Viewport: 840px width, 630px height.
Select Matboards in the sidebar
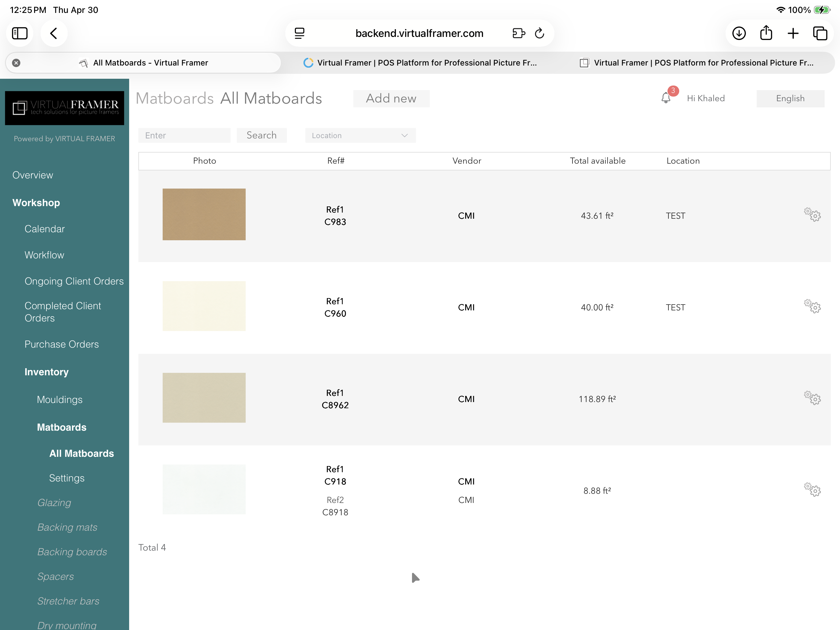coord(61,428)
